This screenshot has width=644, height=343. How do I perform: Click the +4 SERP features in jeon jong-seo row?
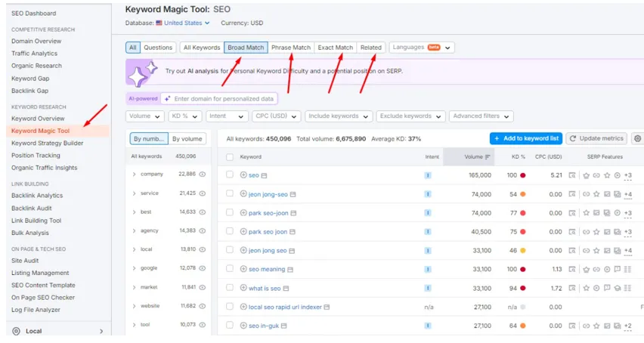point(628,194)
